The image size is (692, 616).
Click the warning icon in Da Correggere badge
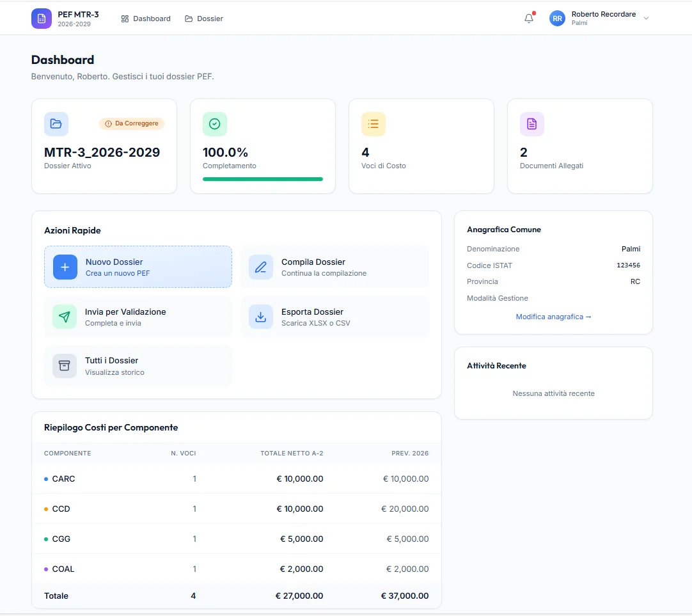[108, 123]
